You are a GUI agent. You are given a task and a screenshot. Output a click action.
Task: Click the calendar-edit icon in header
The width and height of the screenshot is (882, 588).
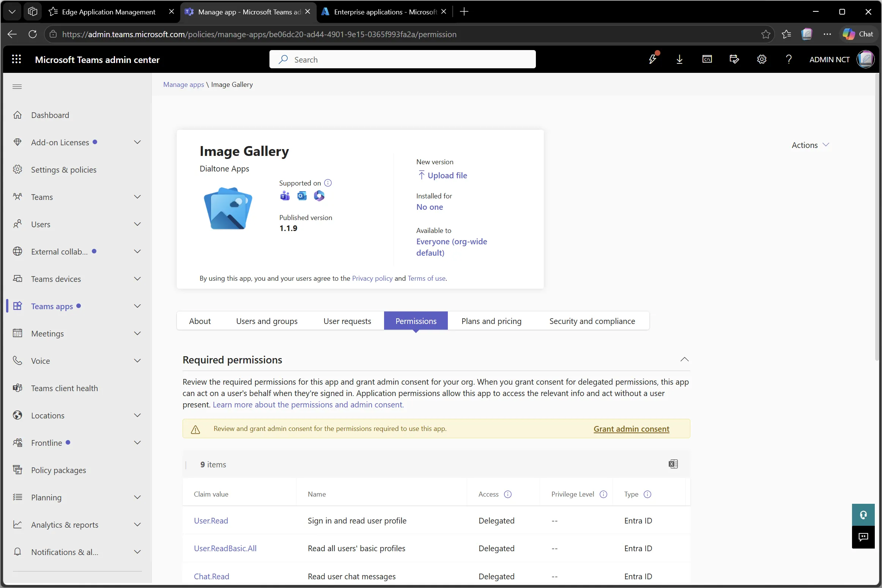(734, 59)
